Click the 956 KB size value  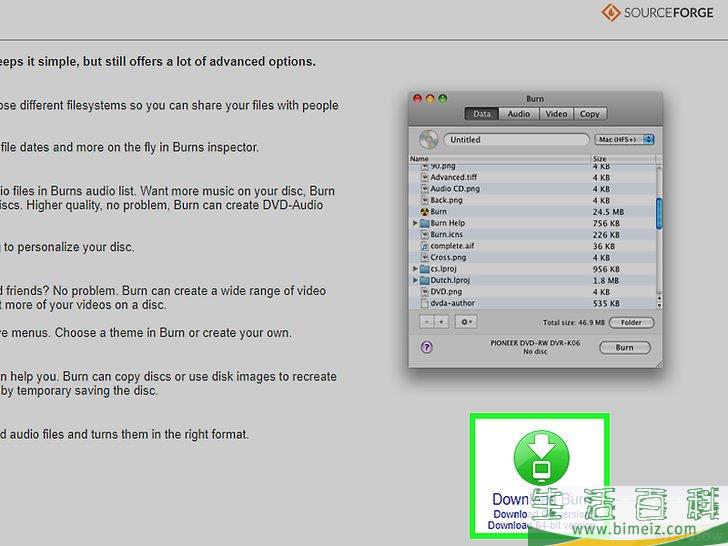pyautogui.click(x=606, y=269)
